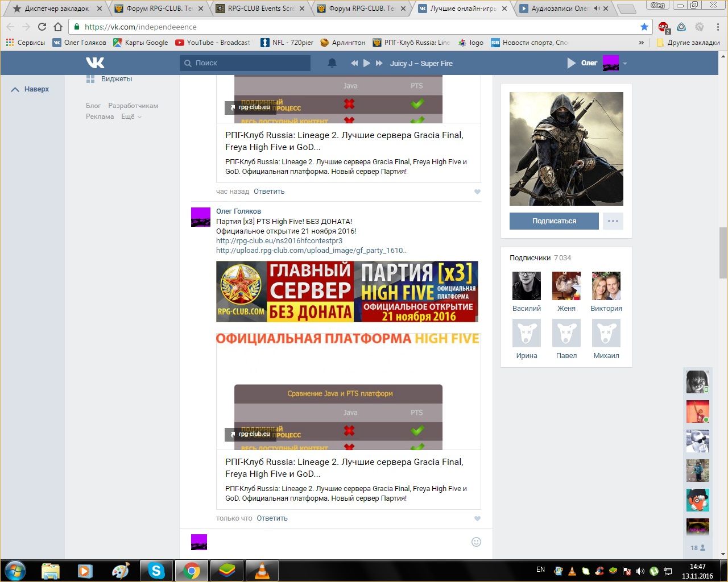Viewport: 728px width, 582px height.
Task: Open the EN language indicator in the tray
Action: [x=540, y=569]
